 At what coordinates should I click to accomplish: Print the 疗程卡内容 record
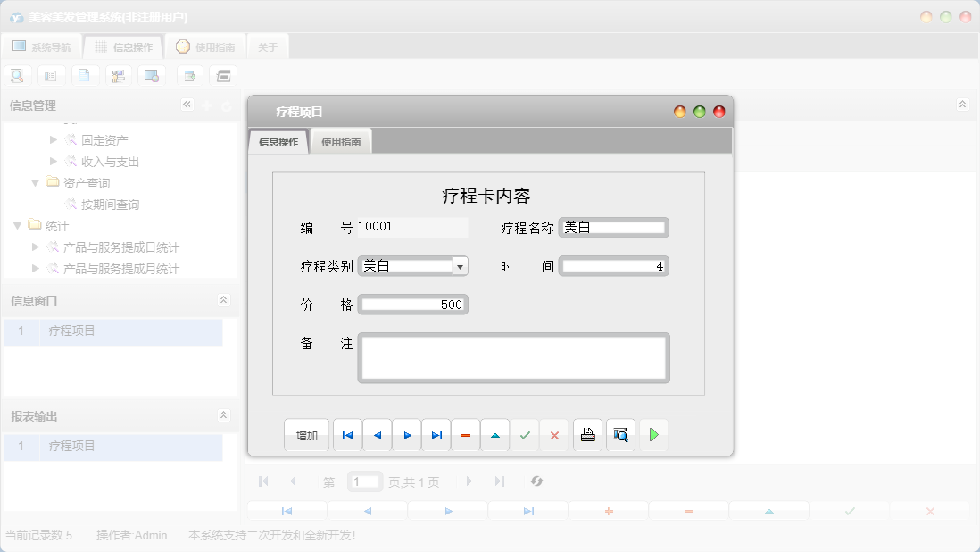(587, 435)
